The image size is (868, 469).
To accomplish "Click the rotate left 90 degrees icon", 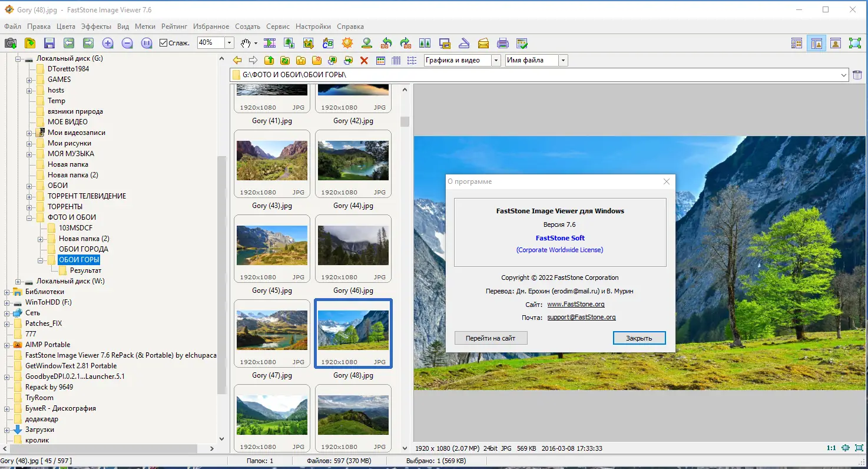I will pos(387,42).
